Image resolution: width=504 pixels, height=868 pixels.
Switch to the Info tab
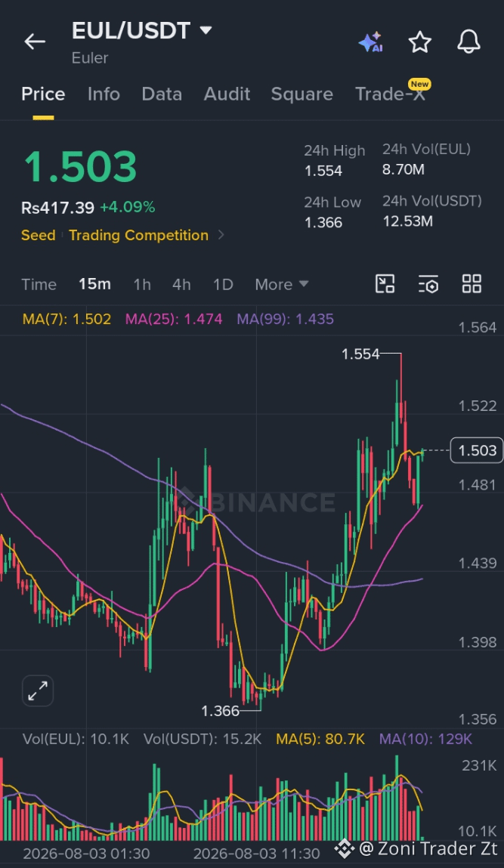click(104, 94)
